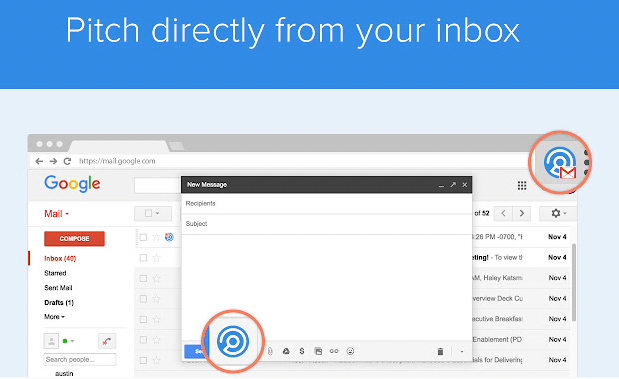Open more options arrow in compose toolbar
Screen dimensions: 619x379
pos(461,351)
